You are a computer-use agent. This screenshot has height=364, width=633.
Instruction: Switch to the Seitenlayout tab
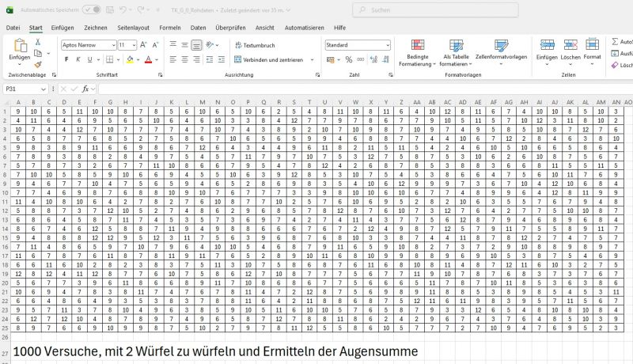tap(133, 28)
